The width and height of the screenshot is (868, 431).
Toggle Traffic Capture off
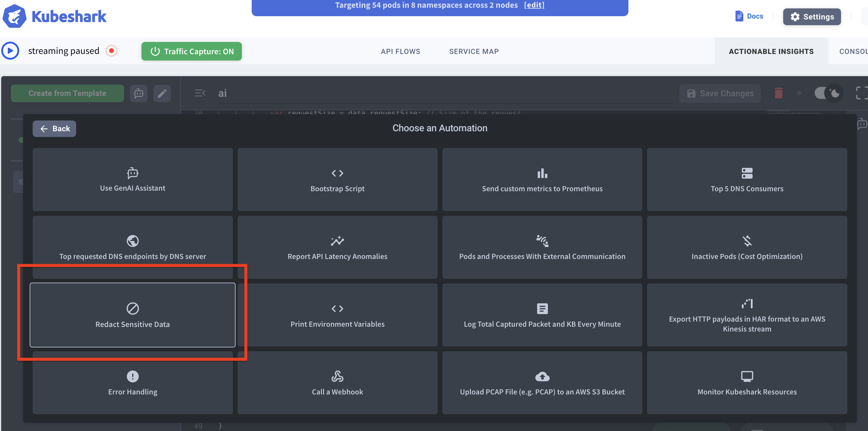pos(192,51)
